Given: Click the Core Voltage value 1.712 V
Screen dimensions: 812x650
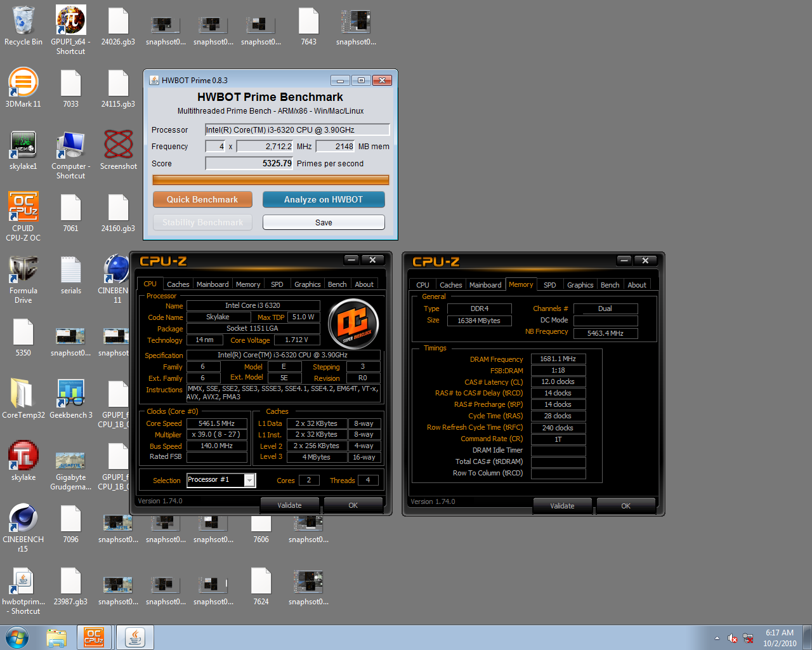Looking at the screenshot, I should point(296,340).
